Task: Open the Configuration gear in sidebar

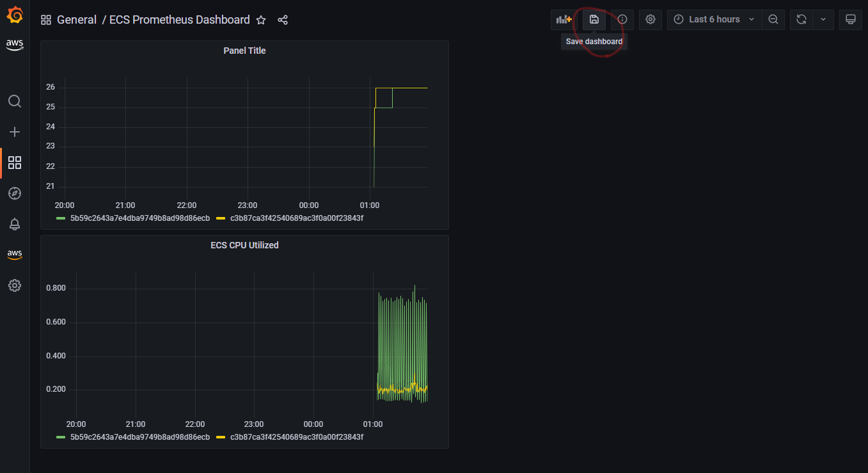Action: point(15,285)
